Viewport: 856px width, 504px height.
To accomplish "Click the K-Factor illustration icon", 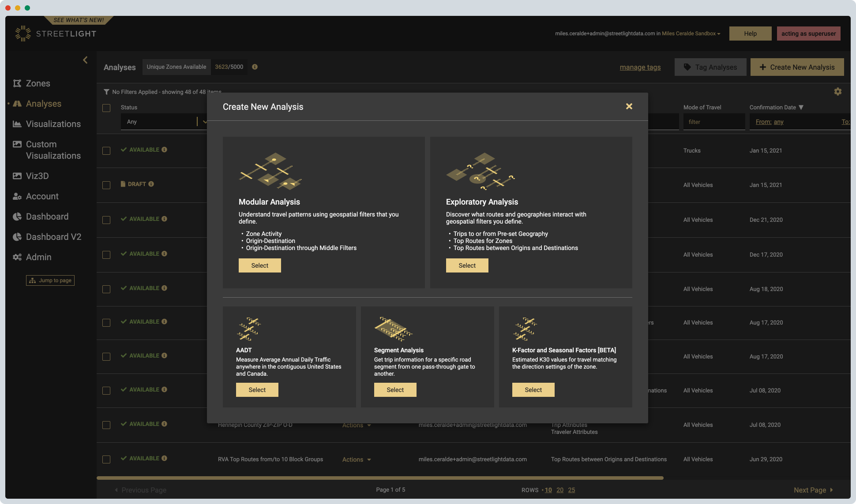I will [x=525, y=329].
